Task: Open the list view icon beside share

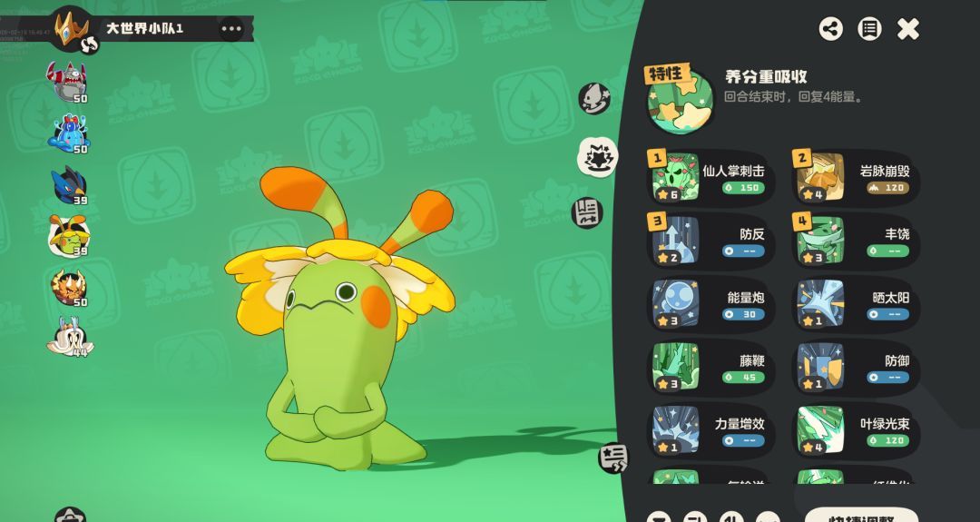Action: 869,28
